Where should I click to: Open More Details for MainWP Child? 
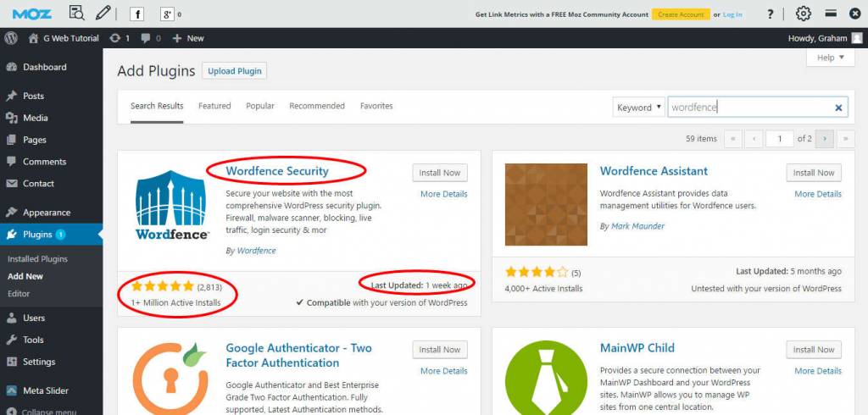click(818, 371)
